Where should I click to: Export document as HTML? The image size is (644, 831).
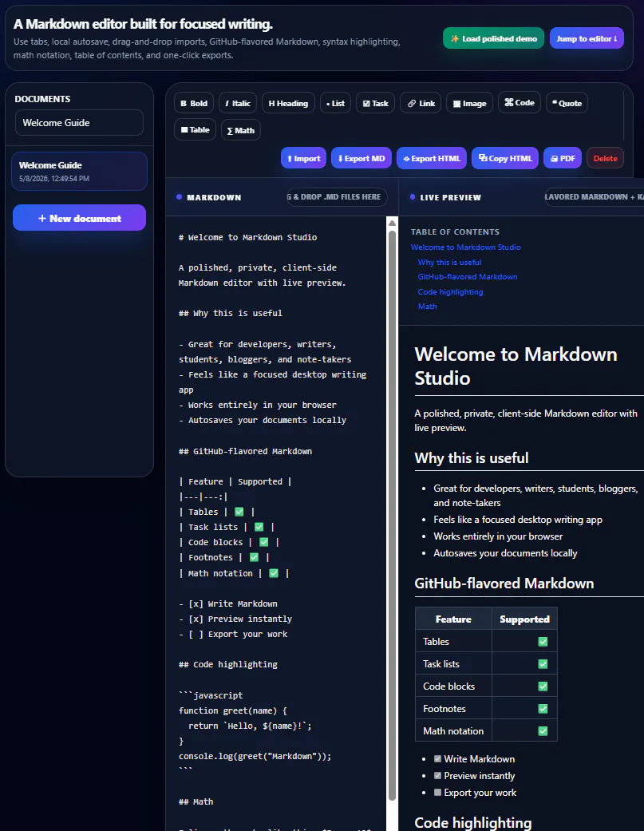(432, 158)
